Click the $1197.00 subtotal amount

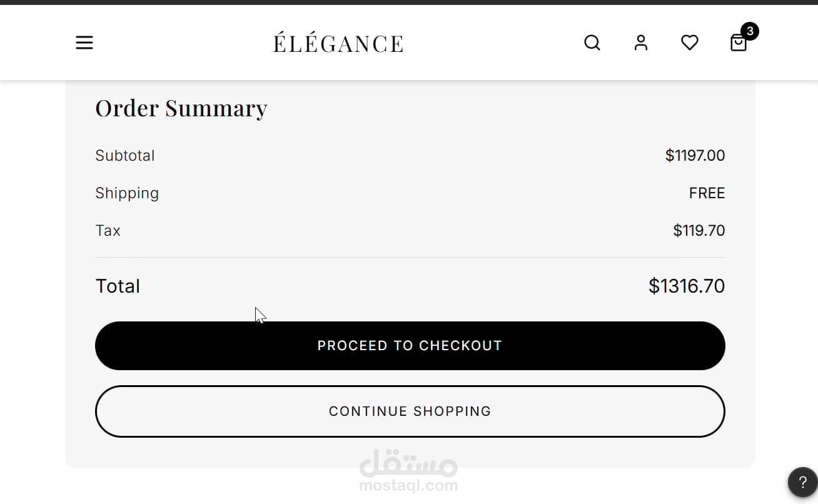tap(695, 156)
